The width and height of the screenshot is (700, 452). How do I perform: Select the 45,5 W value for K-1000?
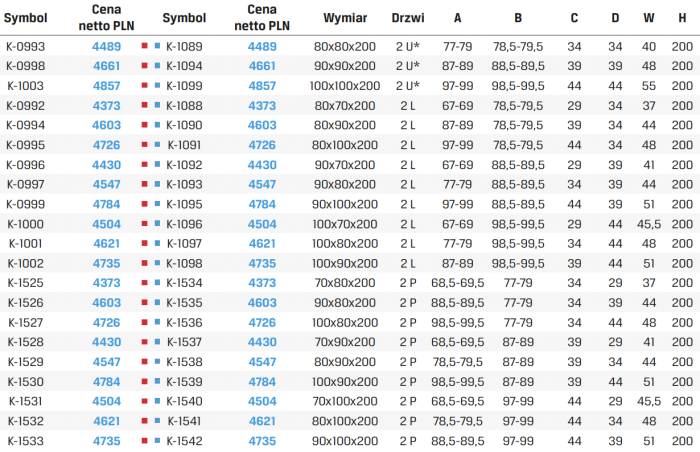click(x=649, y=224)
